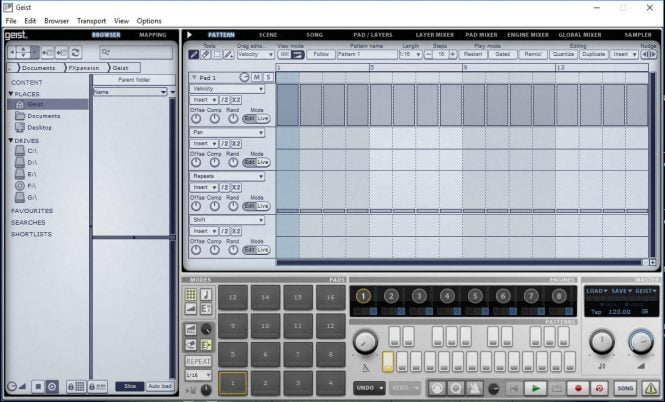Viewport: 665px width, 402px height.
Task: Open the Transport menu
Action: click(91, 21)
